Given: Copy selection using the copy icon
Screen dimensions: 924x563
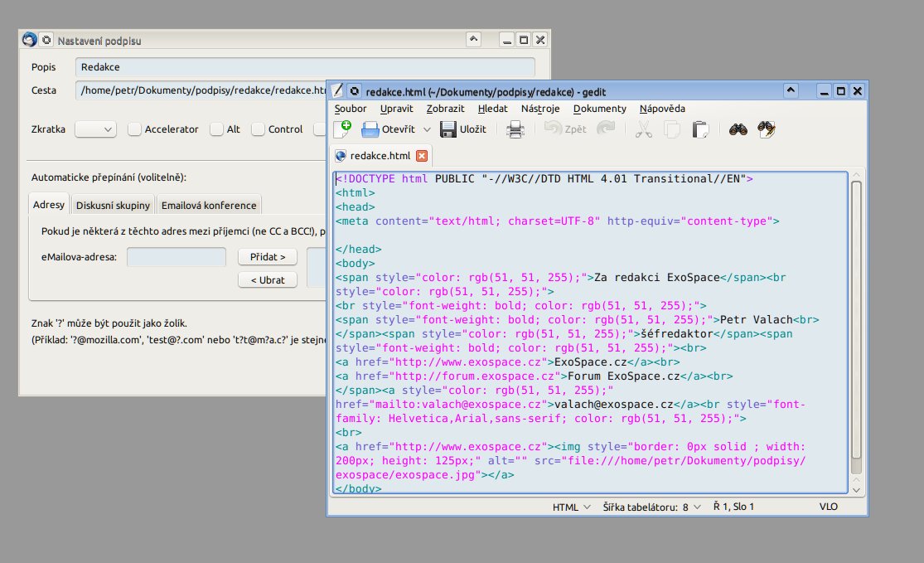Looking at the screenshot, I should tap(672, 129).
